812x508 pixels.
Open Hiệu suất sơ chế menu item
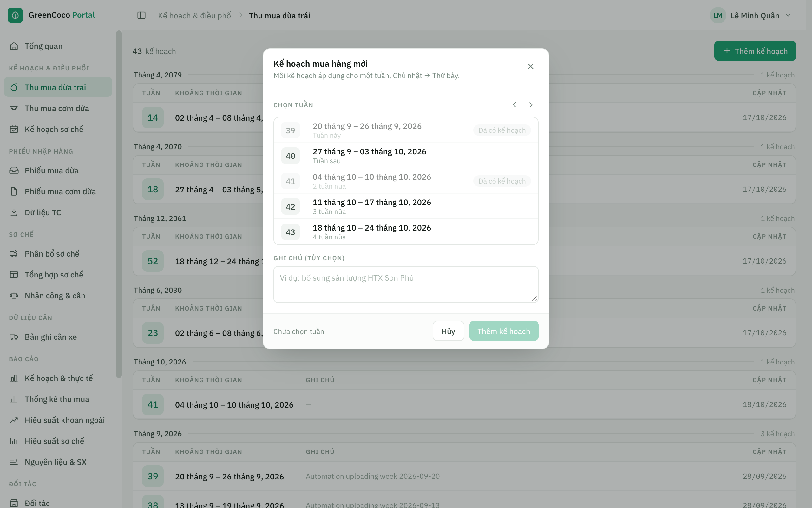tap(58, 441)
